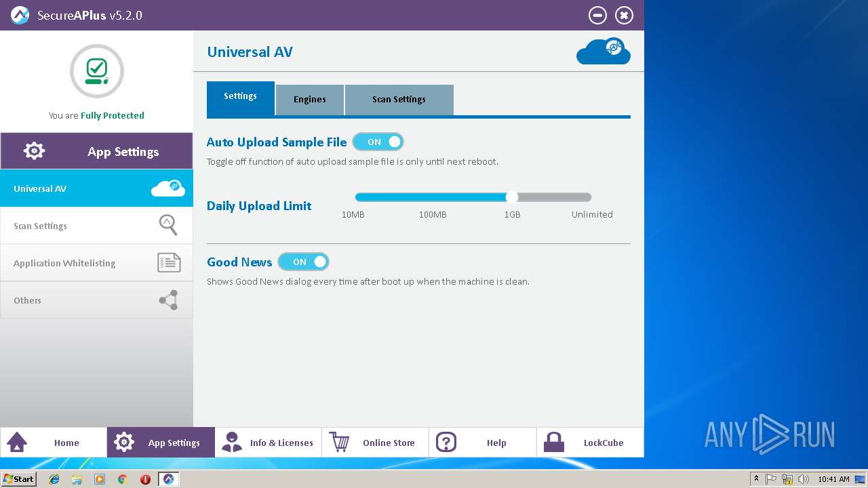Click the App Settings gear icon in sidebar header
Image resolution: width=868 pixels, height=488 pixels.
tap(34, 151)
